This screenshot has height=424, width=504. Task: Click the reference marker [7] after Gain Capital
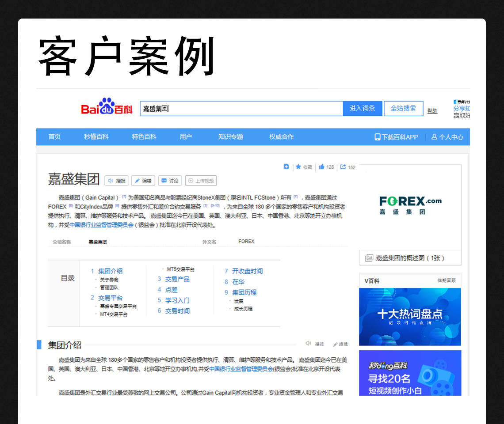124,197
